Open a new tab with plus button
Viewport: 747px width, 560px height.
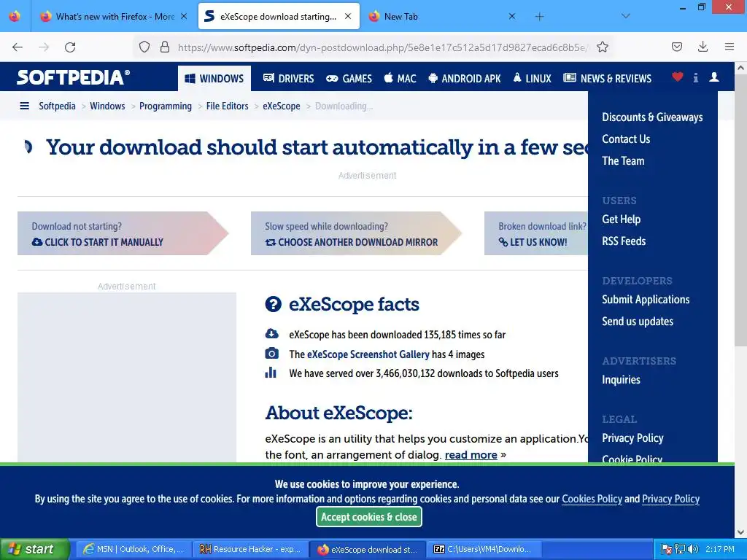coord(539,17)
